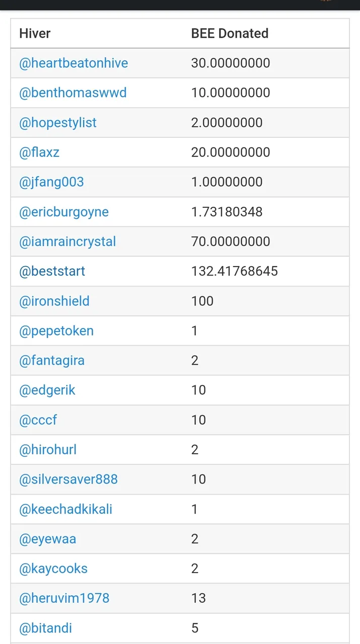Open the @eyewaa profile link

click(48, 539)
